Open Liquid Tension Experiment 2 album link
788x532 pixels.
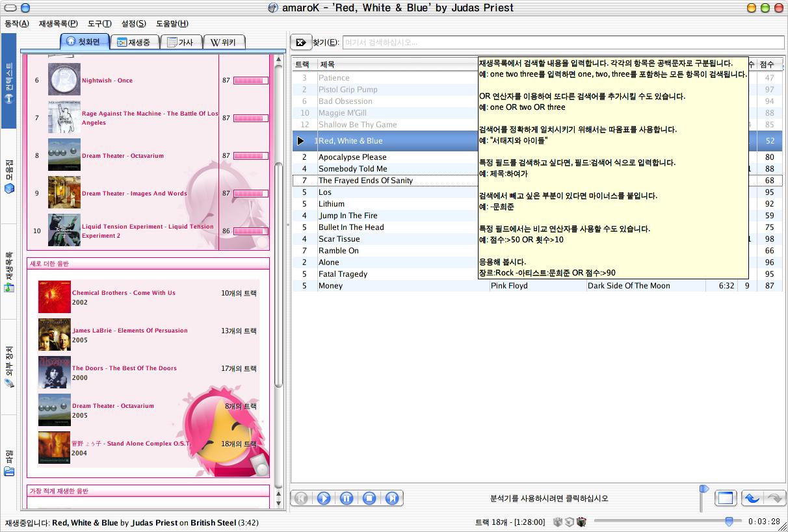(x=148, y=231)
